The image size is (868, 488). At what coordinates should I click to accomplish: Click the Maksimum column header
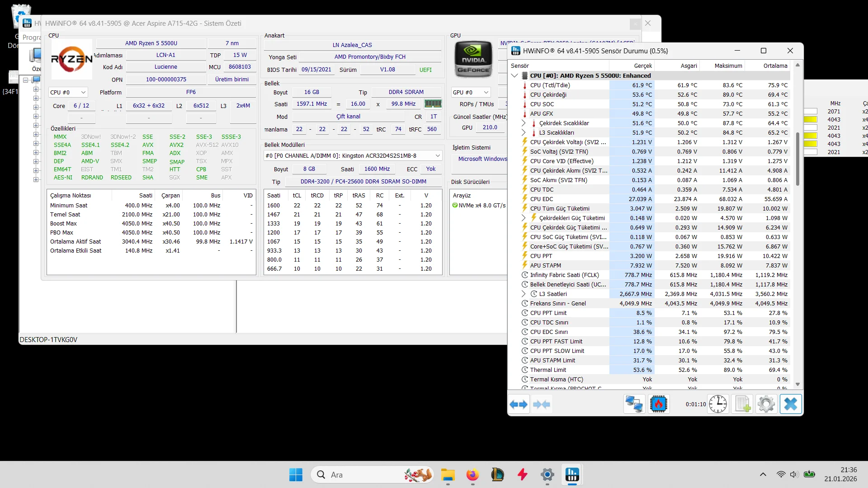[728, 66]
